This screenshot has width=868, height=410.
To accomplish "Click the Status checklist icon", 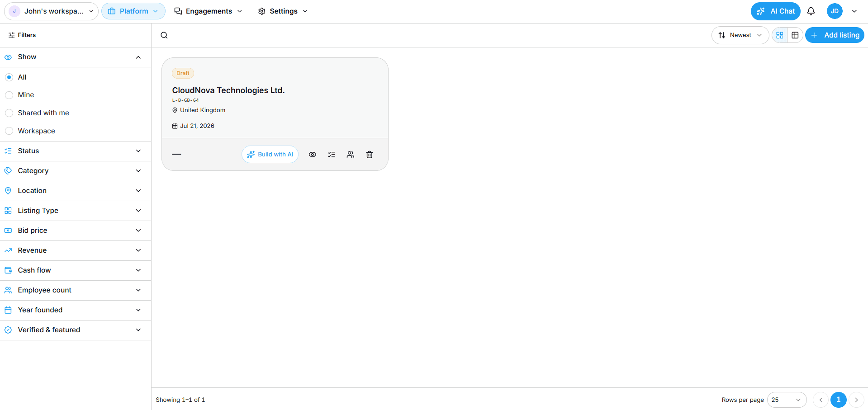I will [8, 151].
